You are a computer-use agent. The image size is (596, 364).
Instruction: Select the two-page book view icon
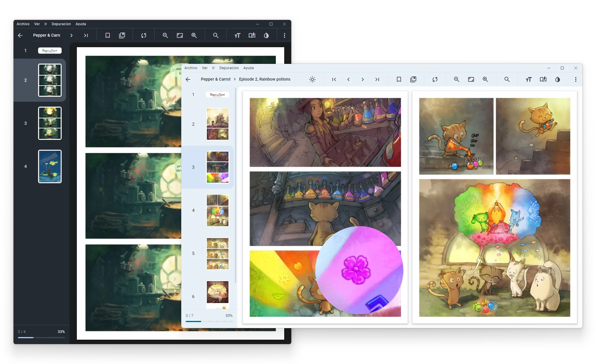pyautogui.click(x=543, y=79)
